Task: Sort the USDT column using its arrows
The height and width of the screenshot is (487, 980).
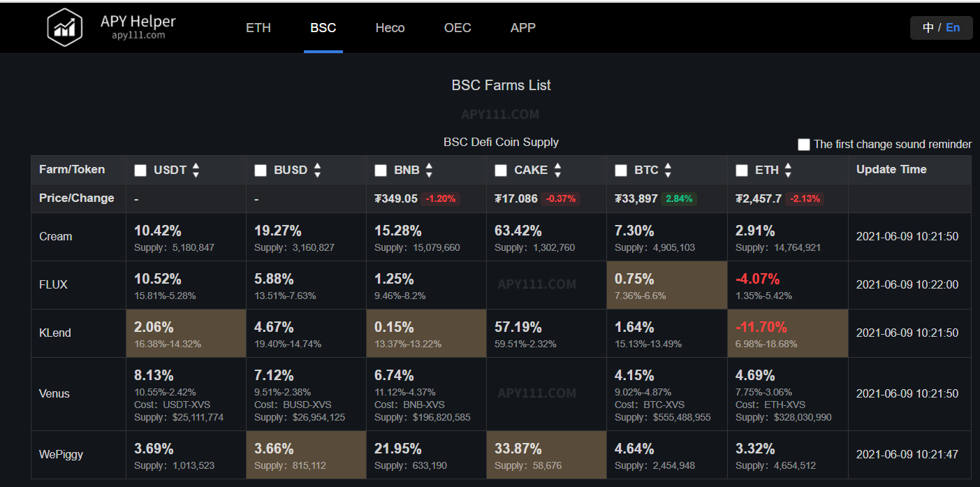Action: 196,170
